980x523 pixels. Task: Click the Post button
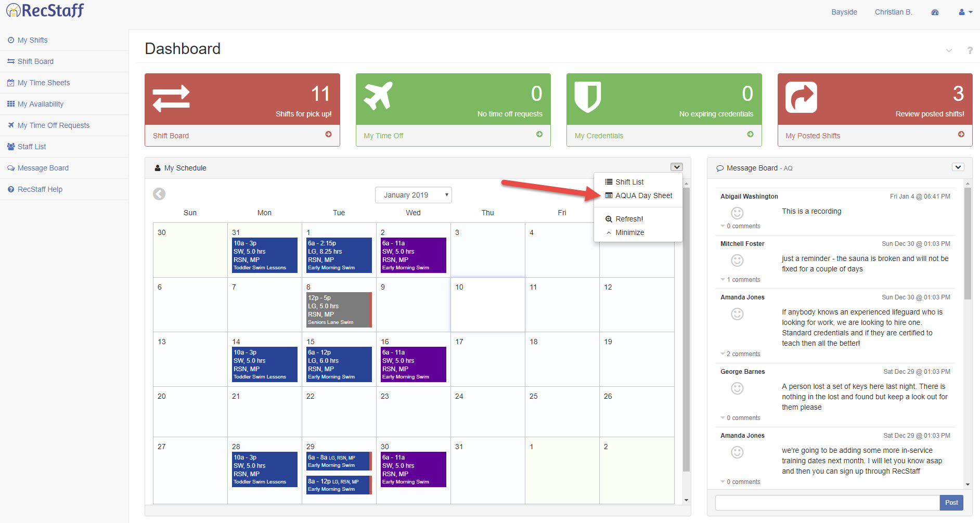coord(951,503)
